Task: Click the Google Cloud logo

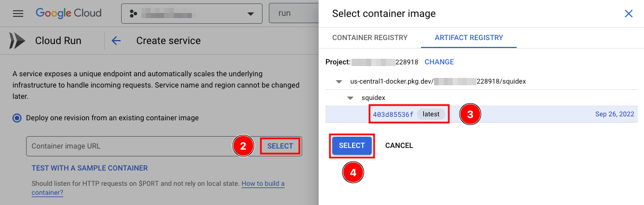Action: point(68,13)
